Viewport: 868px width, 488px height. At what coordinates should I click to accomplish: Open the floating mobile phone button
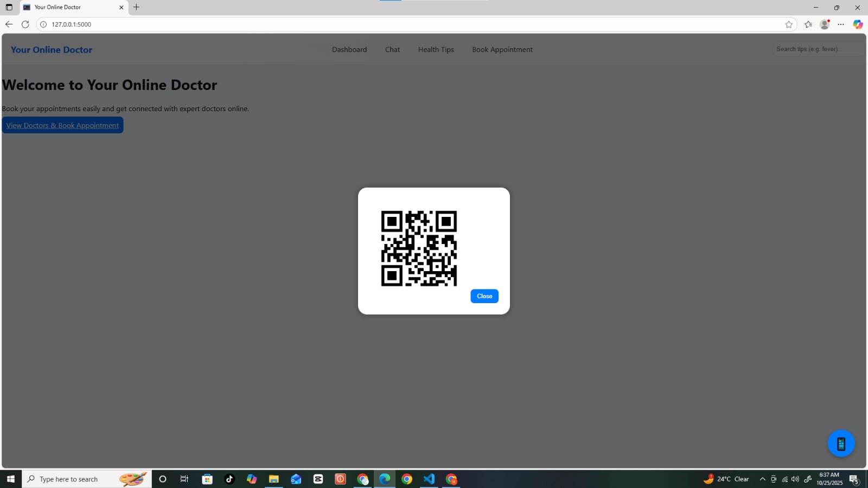[841, 444]
